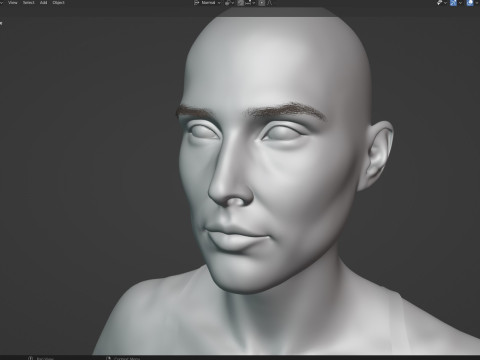
Task: Open the Object menu
Action: [58, 3]
